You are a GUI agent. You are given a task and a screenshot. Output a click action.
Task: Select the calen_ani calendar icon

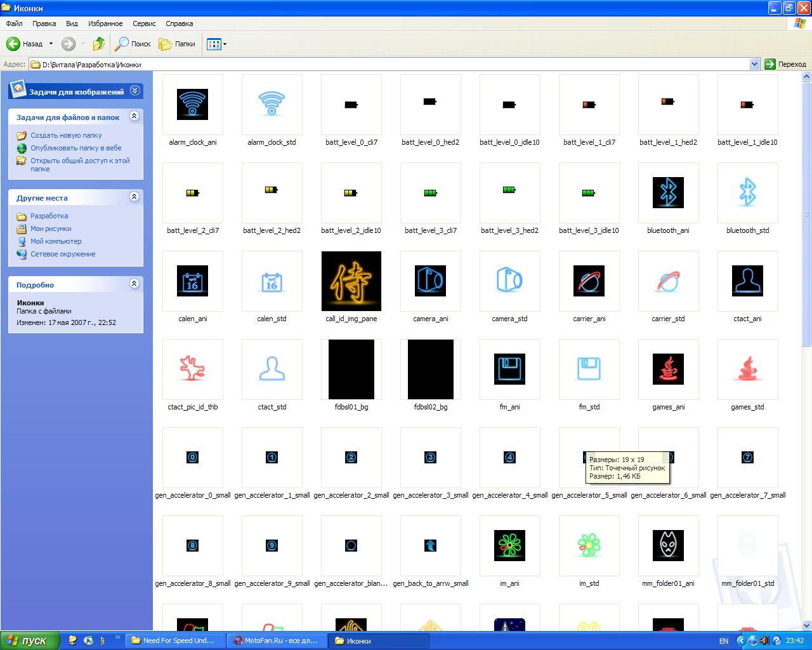tap(193, 281)
